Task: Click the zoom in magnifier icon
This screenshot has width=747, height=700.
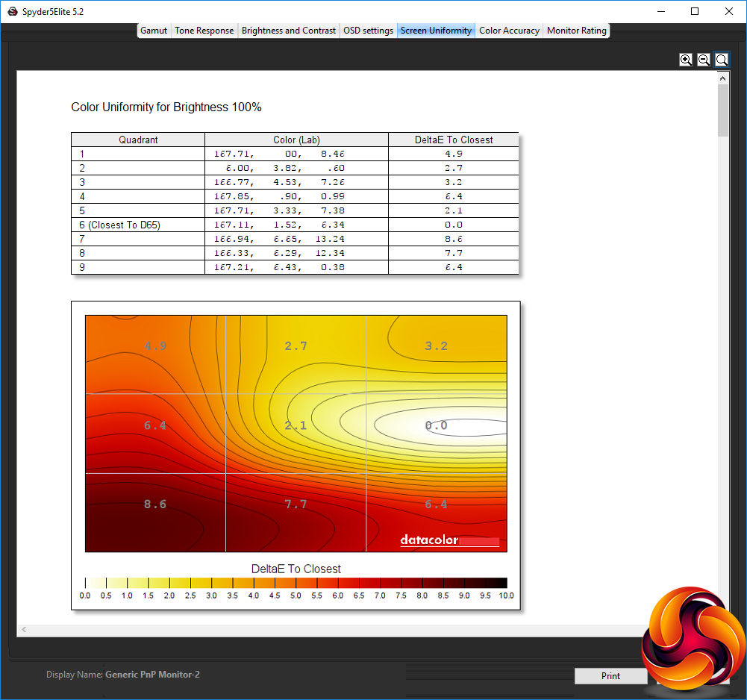Action: click(x=686, y=60)
